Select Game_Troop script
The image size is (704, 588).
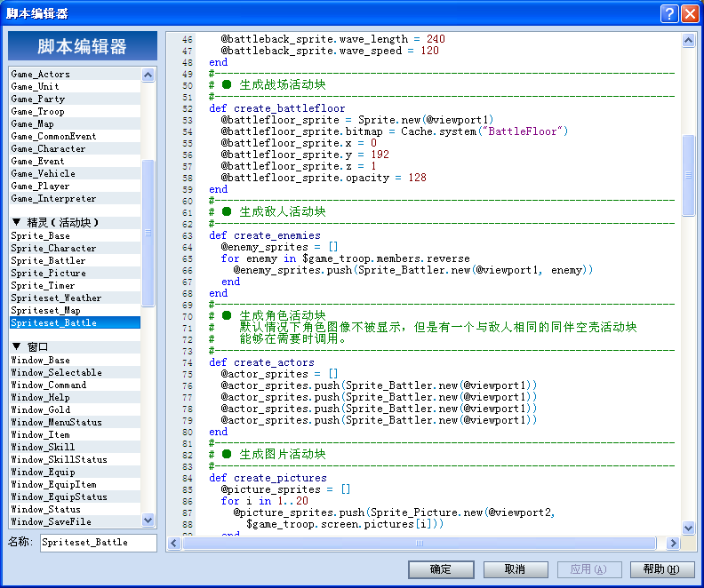tap(75, 112)
